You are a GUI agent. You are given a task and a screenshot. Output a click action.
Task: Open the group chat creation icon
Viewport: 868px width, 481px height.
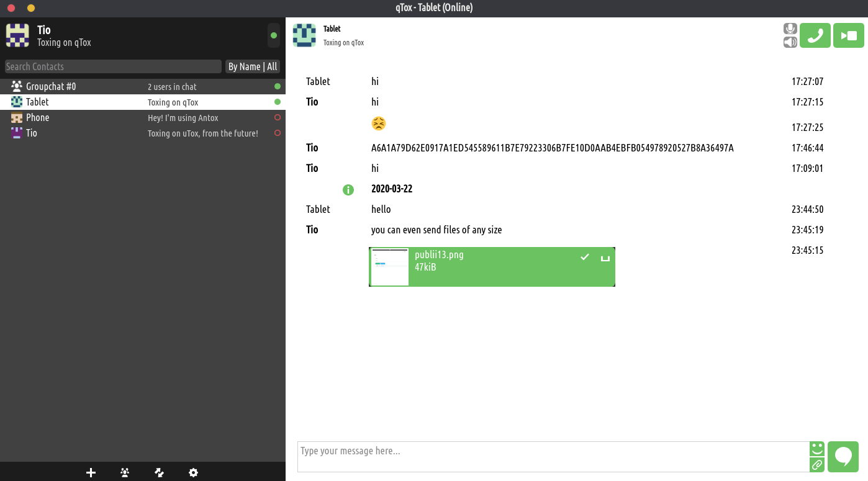pos(125,473)
